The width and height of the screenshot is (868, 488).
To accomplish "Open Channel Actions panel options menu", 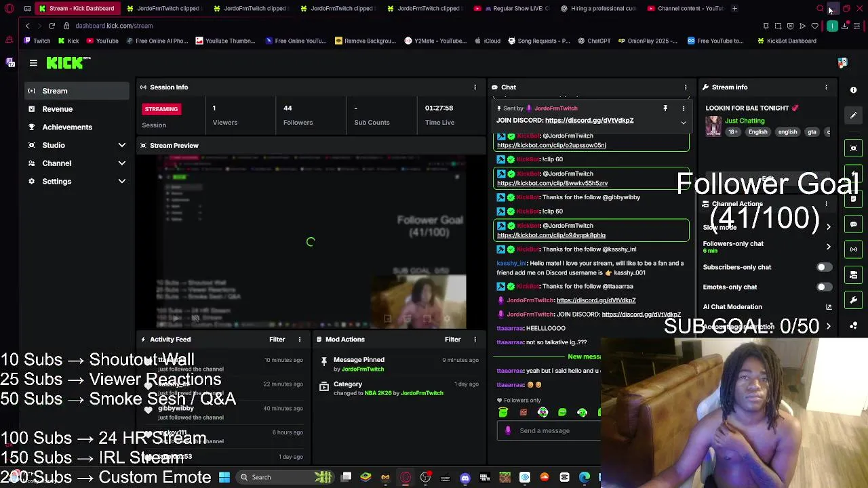I will pos(826,203).
